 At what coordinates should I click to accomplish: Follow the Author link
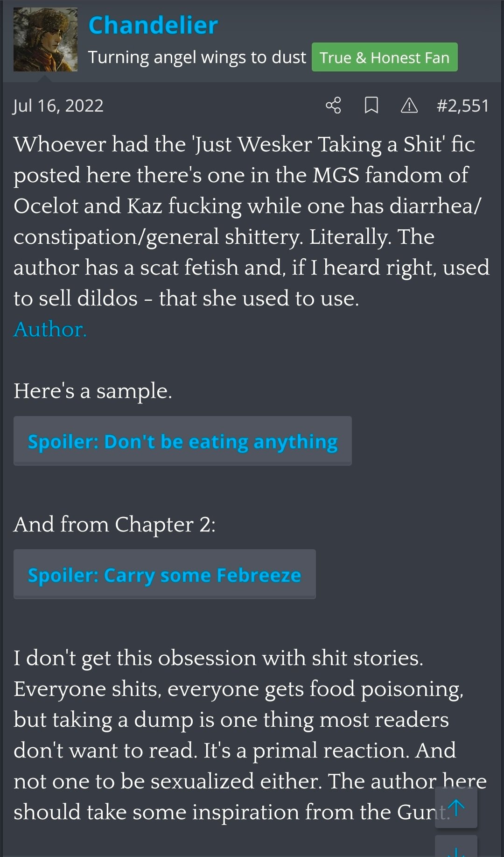50,329
